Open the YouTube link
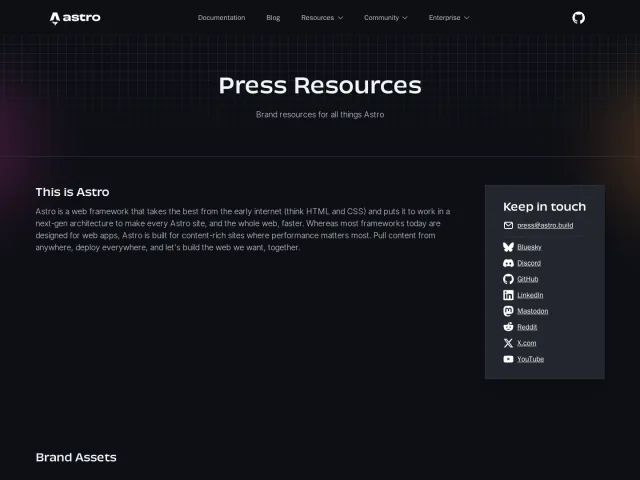Screen dimensions: 640x480 click(531, 359)
